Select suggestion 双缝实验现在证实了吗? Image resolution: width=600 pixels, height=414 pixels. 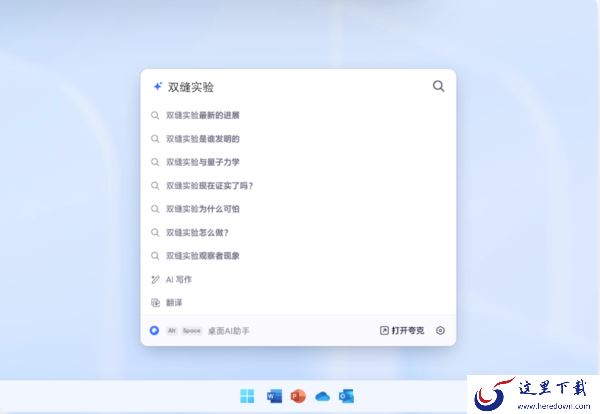click(x=298, y=186)
